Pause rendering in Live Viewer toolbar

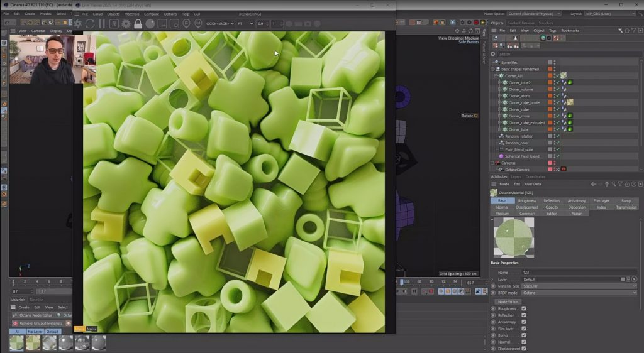tap(101, 24)
